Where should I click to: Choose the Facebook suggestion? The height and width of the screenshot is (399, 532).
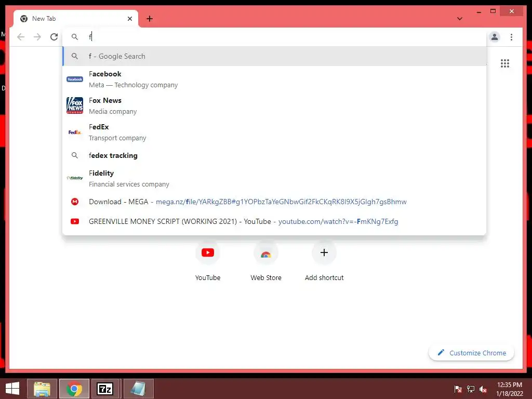click(274, 79)
